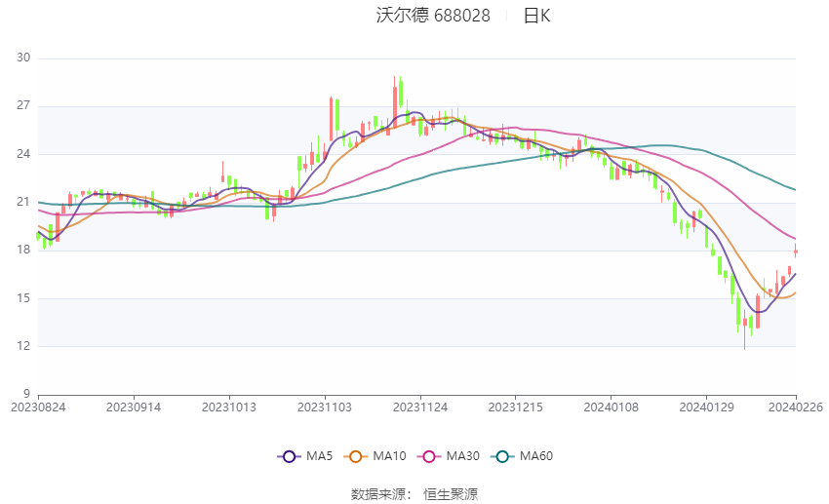Select the 日K chart type label
The height and width of the screenshot is (504, 829).
pyautogui.click(x=537, y=16)
